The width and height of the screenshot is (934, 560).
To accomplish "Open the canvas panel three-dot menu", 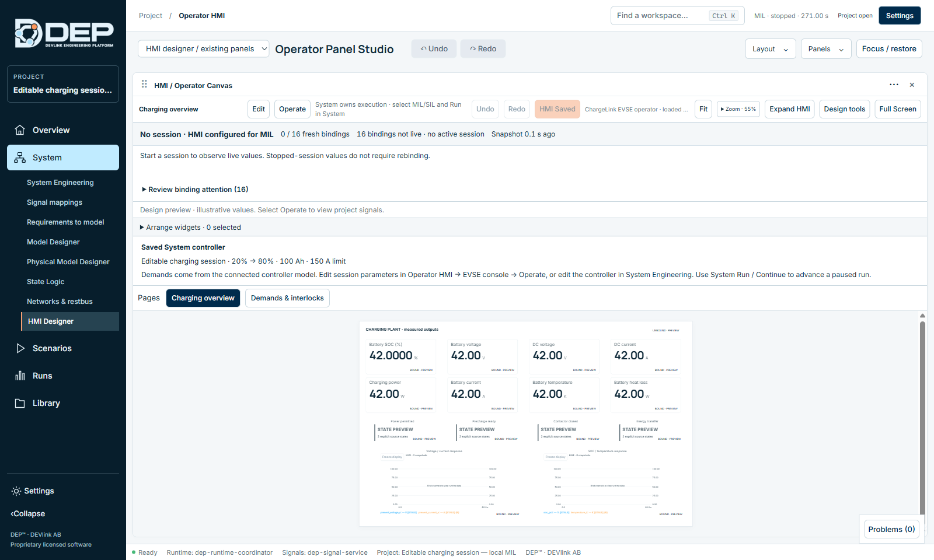I will tap(894, 85).
